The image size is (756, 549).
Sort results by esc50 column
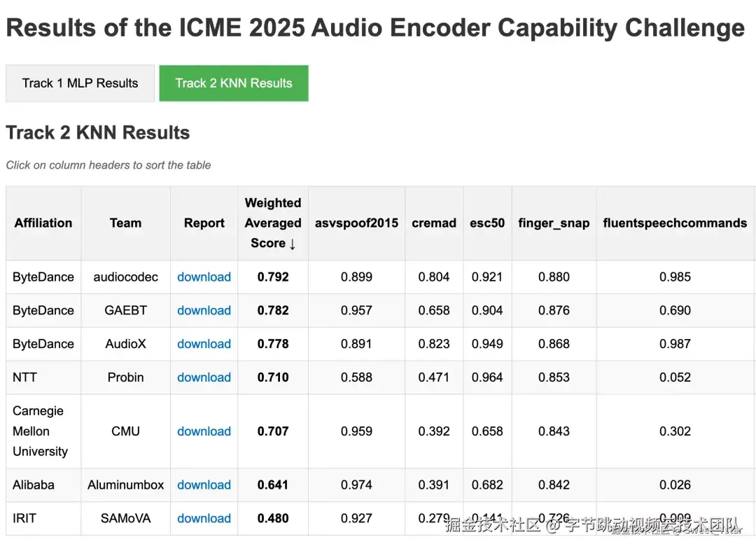[487, 223]
